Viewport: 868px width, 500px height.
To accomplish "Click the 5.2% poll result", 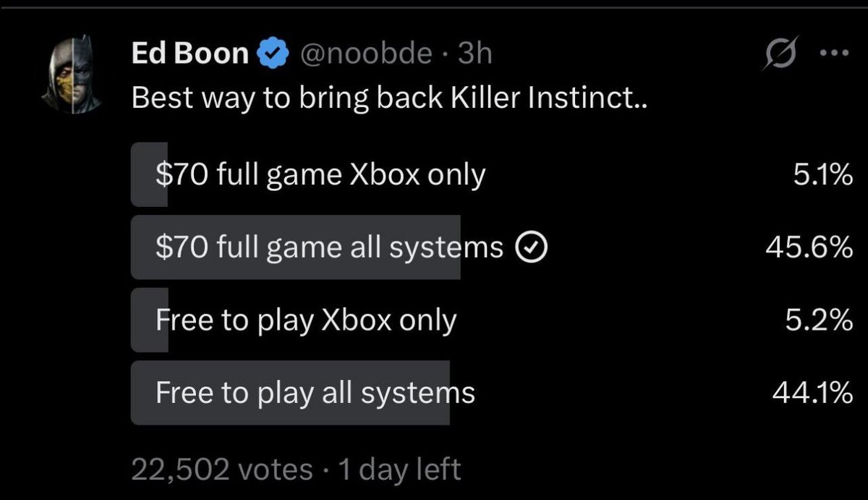I will [818, 321].
